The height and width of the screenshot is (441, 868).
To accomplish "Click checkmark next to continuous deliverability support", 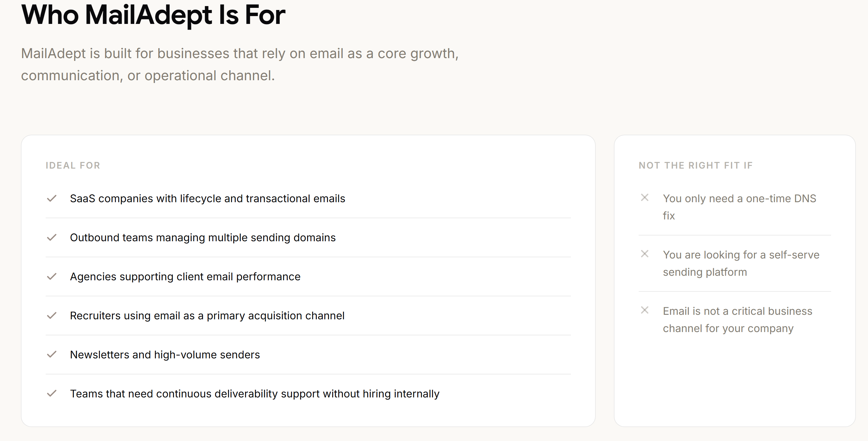I will coord(51,393).
